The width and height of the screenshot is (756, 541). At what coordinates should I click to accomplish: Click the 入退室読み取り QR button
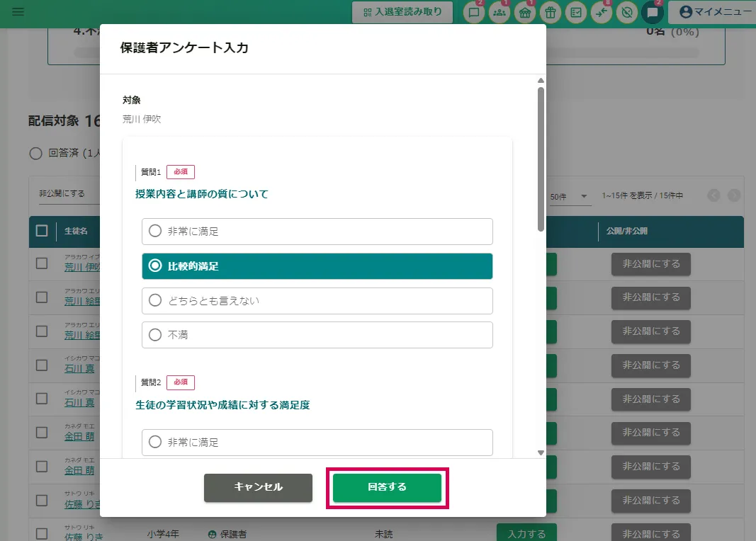click(402, 12)
